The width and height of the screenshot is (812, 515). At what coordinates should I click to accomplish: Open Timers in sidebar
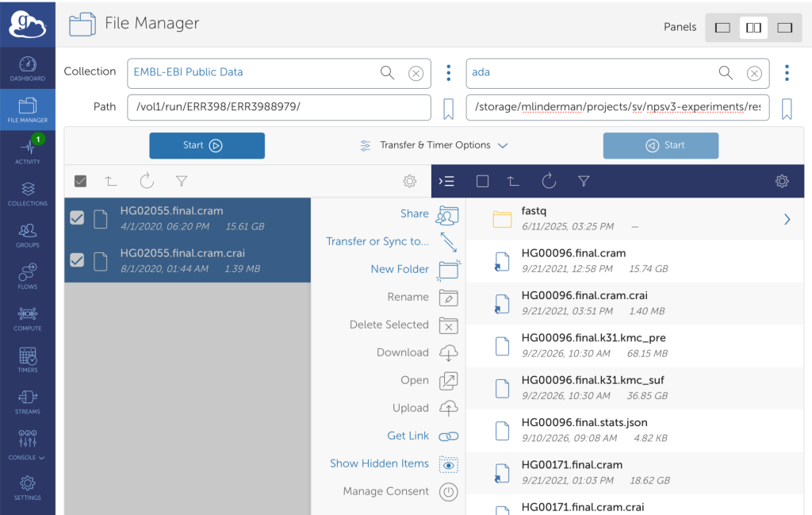28,359
